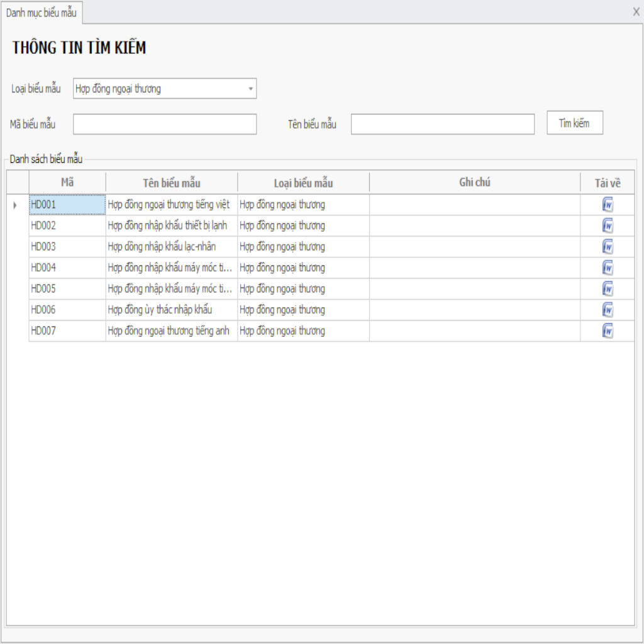Click Word download icon for HD003
The height and width of the screenshot is (644, 644).
(x=608, y=247)
